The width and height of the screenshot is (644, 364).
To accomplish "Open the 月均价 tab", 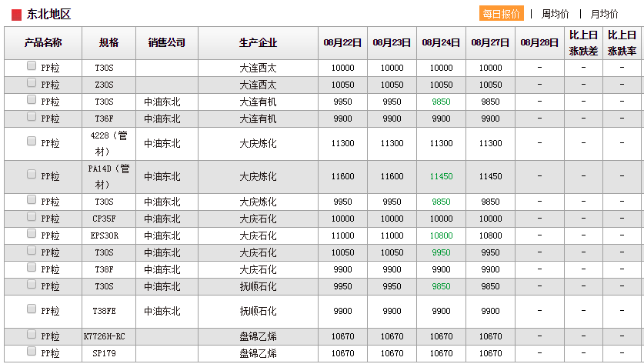I will pyautogui.click(x=604, y=14).
